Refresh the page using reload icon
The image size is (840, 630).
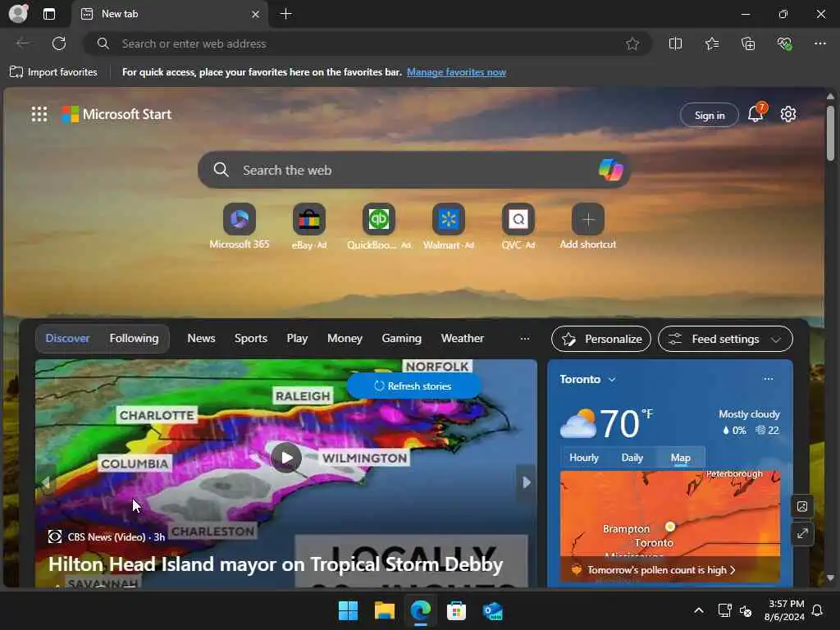coord(59,43)
